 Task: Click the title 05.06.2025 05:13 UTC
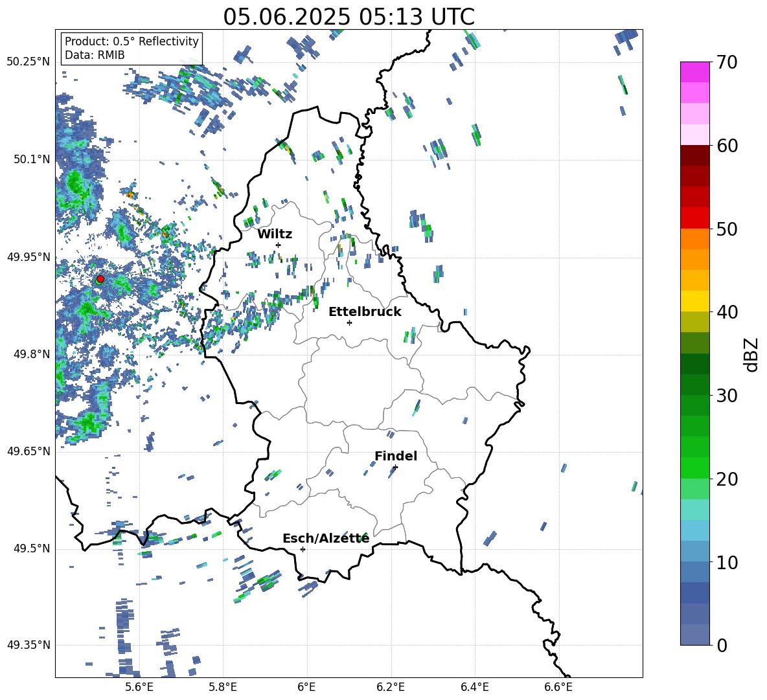click(x=349, y=17)
